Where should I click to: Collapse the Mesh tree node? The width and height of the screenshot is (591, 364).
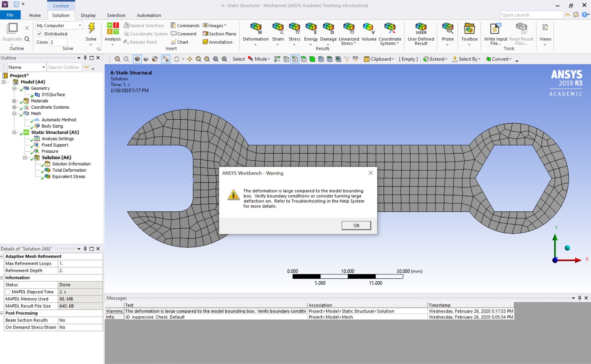(14, 114)
